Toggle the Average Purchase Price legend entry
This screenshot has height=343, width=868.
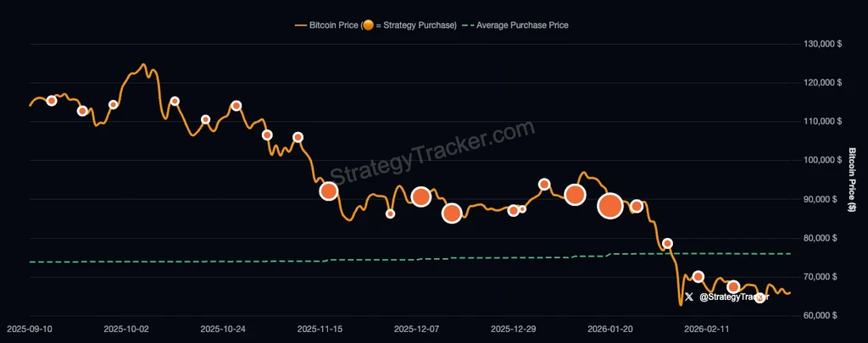[x=515, y=25]
